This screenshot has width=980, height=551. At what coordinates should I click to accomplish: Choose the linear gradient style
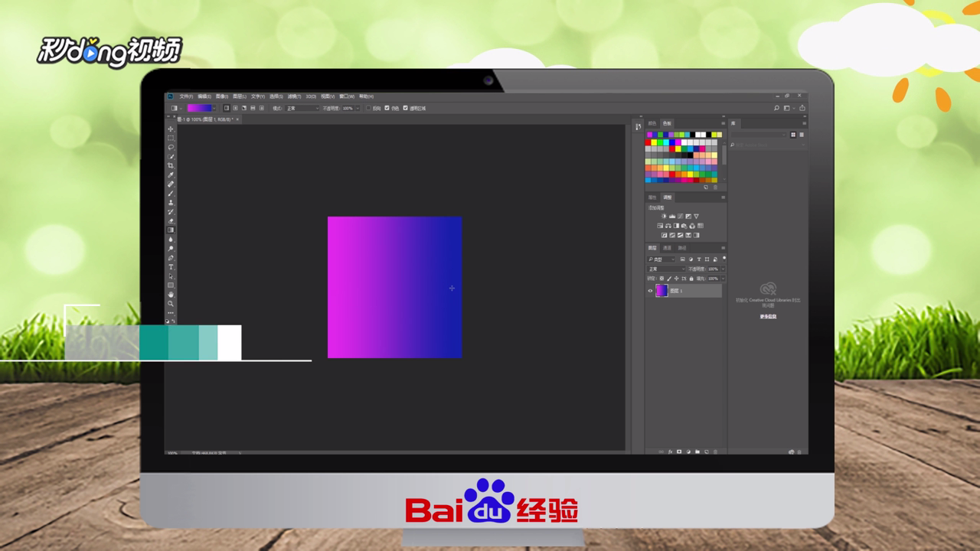[x=227, y=108]
